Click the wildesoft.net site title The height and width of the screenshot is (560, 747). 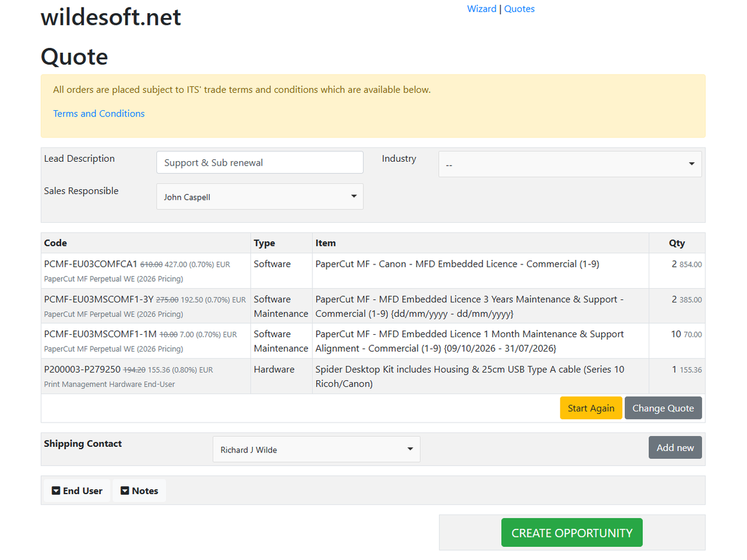tap(111, 17)
